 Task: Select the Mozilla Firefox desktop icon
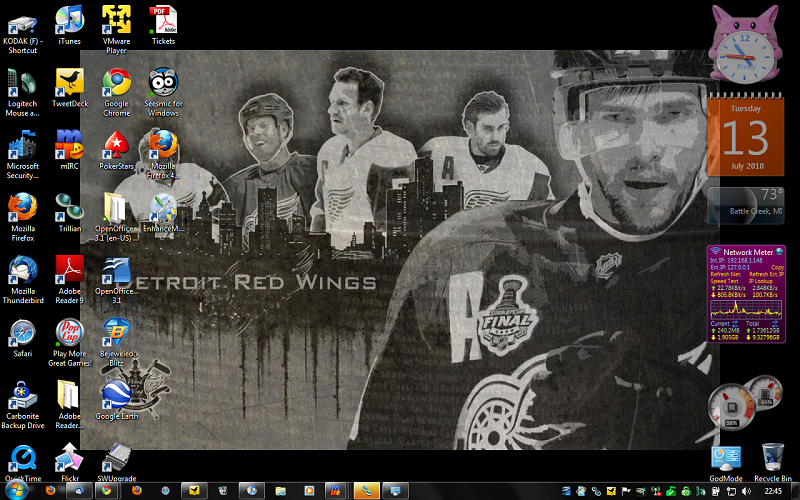click(22, 217)
